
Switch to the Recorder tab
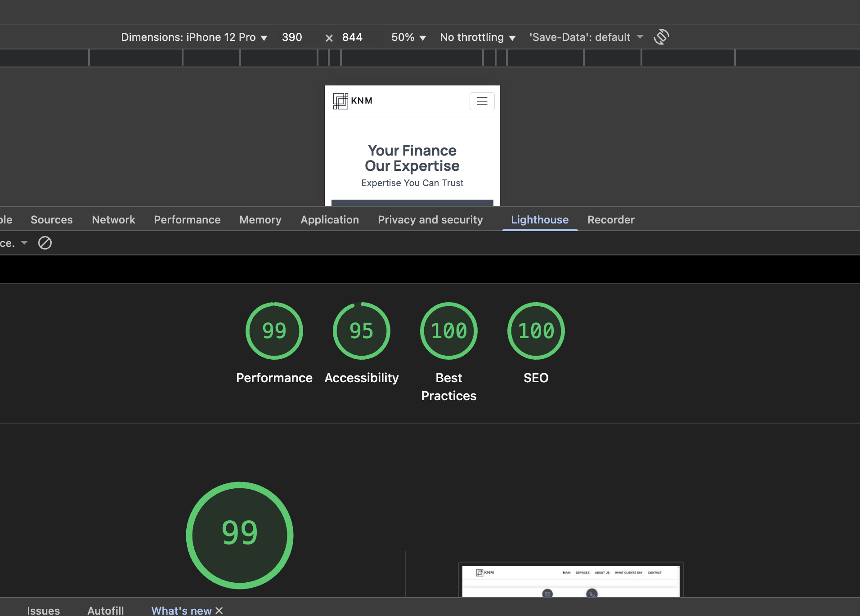click(611, 220)
